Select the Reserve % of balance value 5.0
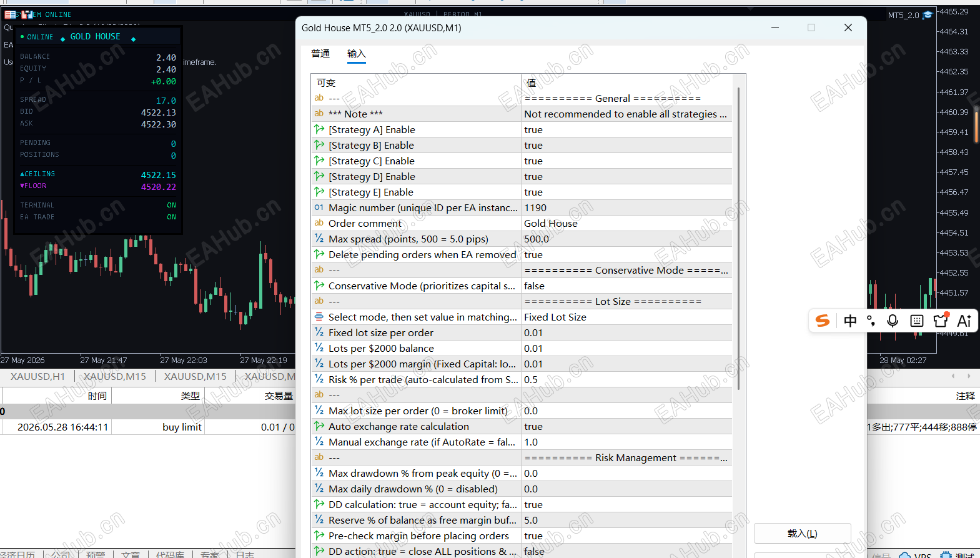Image resolution: width=980 pixels, height=558 pixels. click(626, 520)
